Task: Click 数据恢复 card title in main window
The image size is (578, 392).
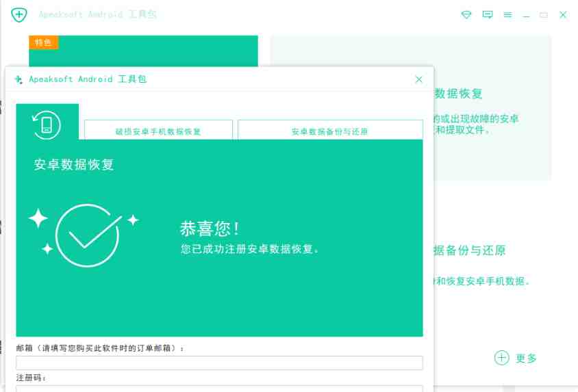Action: point(458,94)
